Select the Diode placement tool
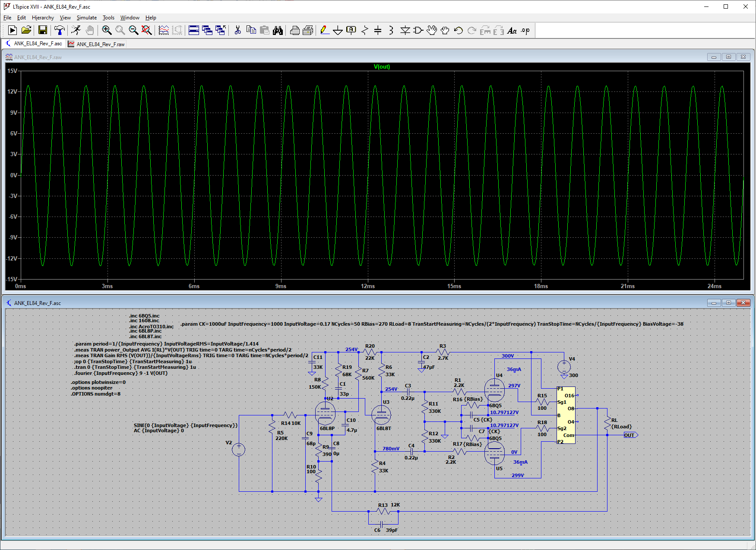 coord(405,30)
